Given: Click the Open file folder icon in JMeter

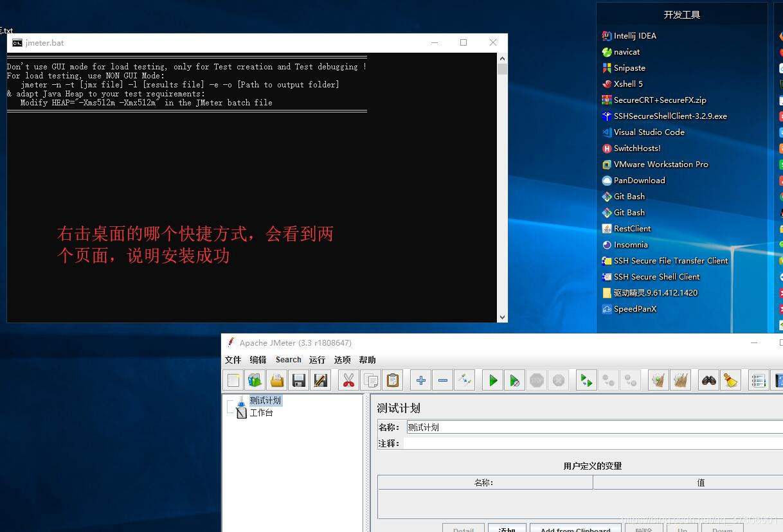Looking at the screenshot, I should click(x=277, y=380).
